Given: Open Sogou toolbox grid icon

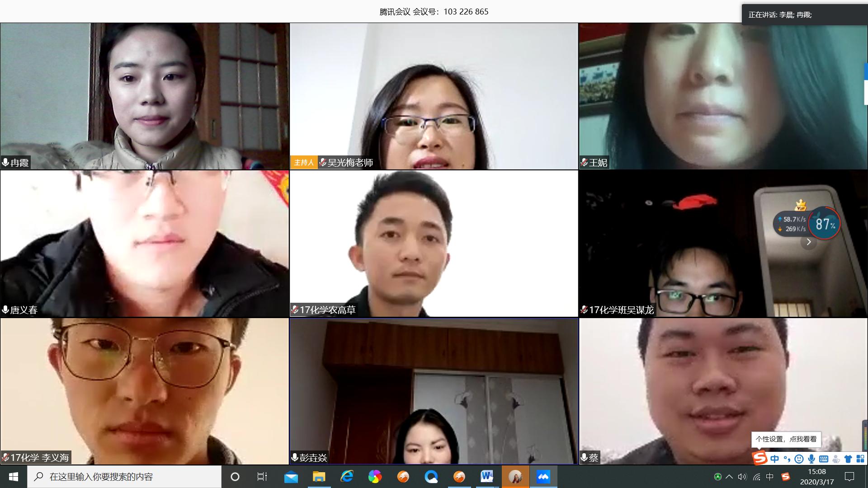Looking at the screenshot, I should (860, 459).
